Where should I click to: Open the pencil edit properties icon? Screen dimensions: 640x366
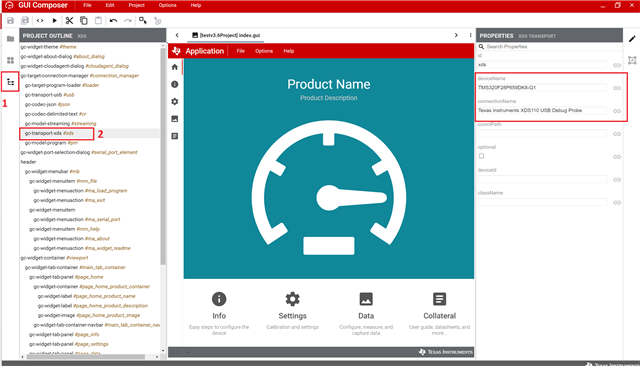pyautogui.click(x=632, y=39)
